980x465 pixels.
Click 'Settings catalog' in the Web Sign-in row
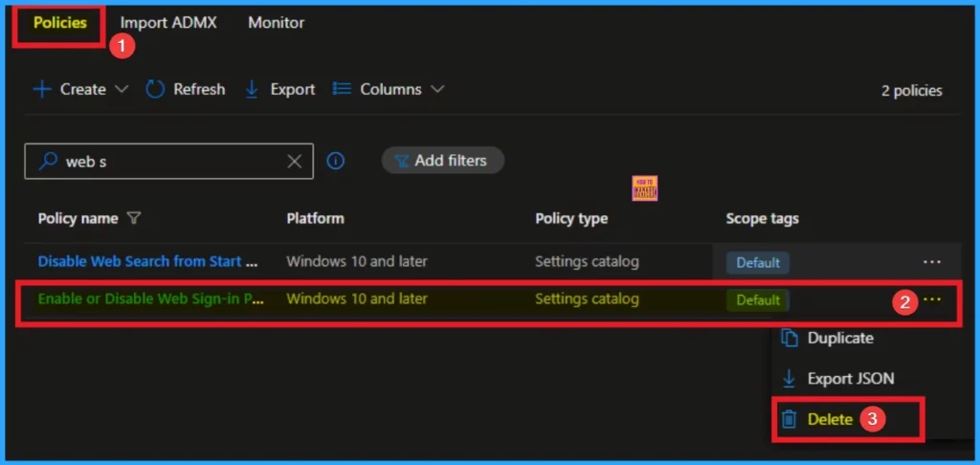coord(587,299)
